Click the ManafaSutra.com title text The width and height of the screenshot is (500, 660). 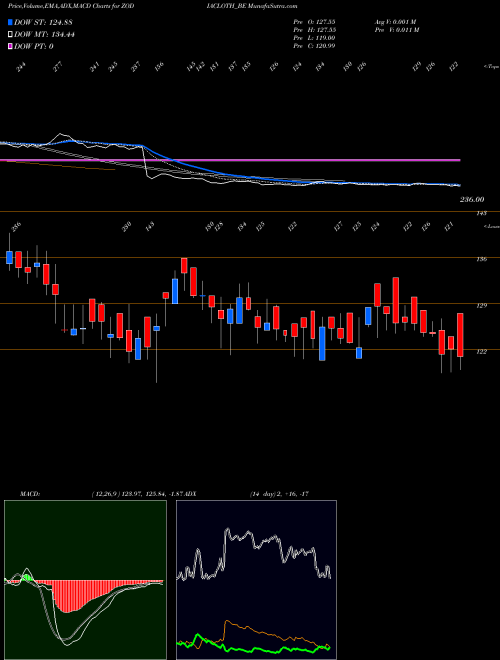click(x=273, y=6)
